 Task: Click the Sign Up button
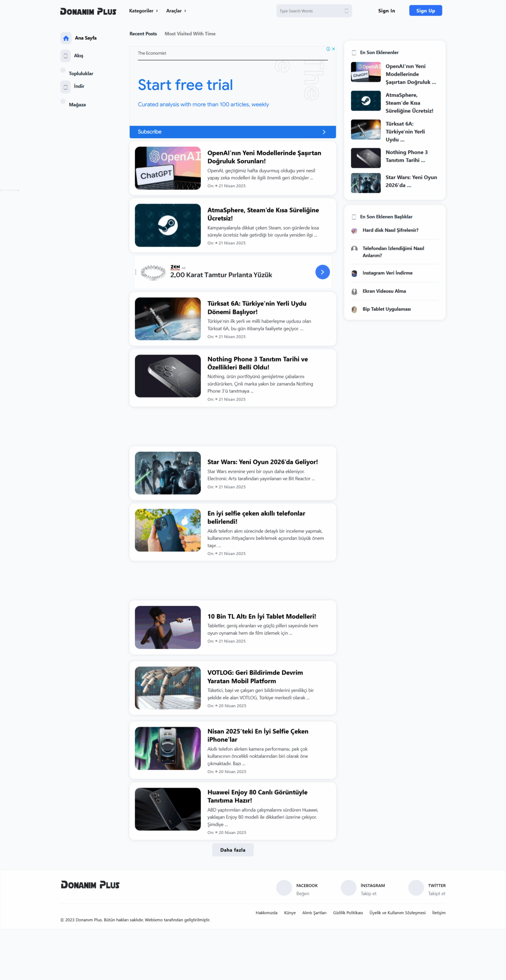(x=425, y=10)
